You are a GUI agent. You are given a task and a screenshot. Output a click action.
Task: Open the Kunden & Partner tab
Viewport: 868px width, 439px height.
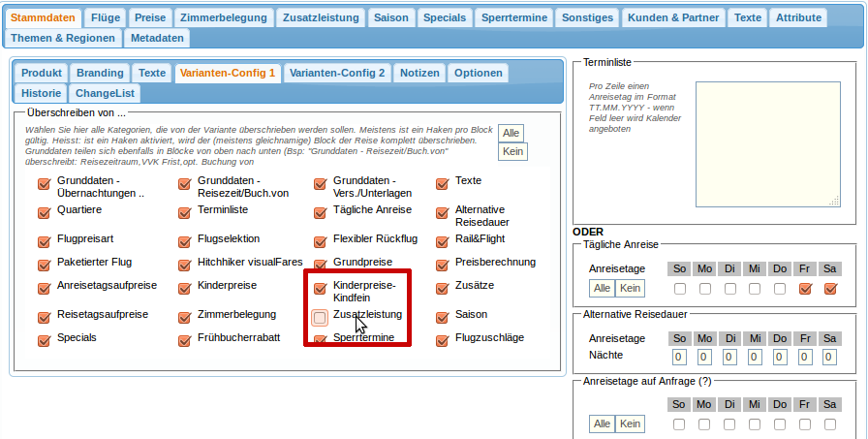pyautogui.click(x=673, y=17)
